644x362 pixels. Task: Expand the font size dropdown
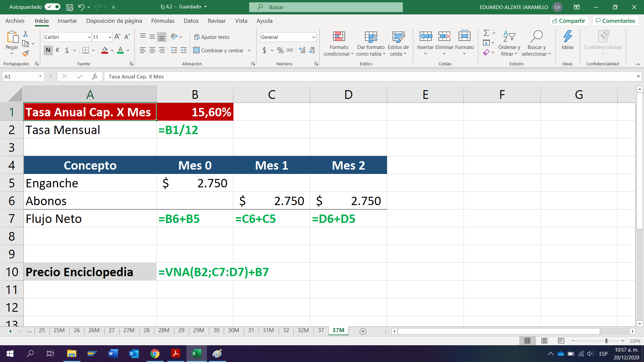point(110,37)
